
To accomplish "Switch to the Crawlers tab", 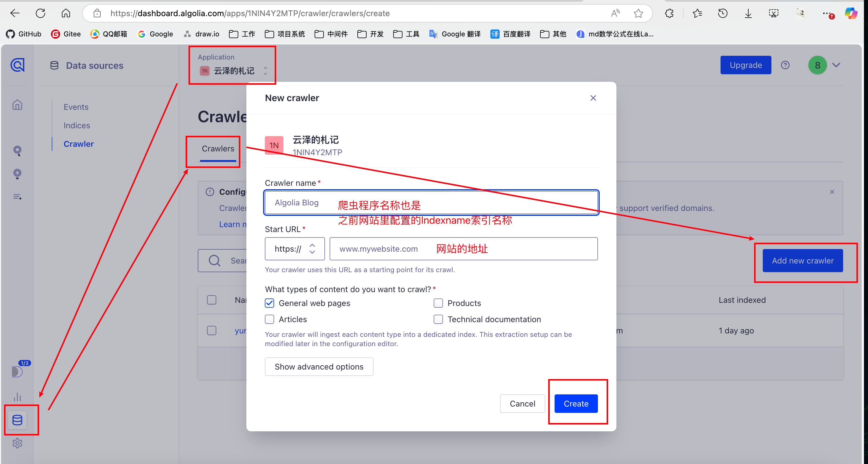I will 218,149.
